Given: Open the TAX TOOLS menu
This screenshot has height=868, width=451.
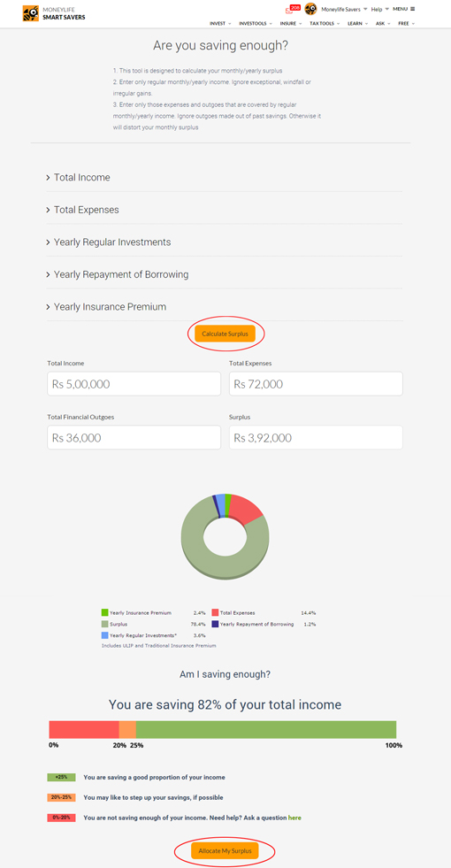Looking at the screenshot, I should pyautogui.click(x=323, y=24).
